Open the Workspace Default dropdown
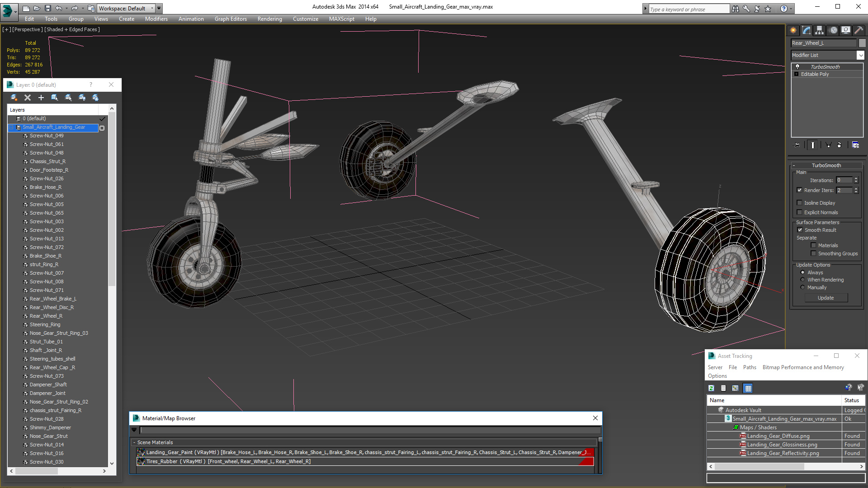The image size is (868, 488). click(x=152, y=8)
